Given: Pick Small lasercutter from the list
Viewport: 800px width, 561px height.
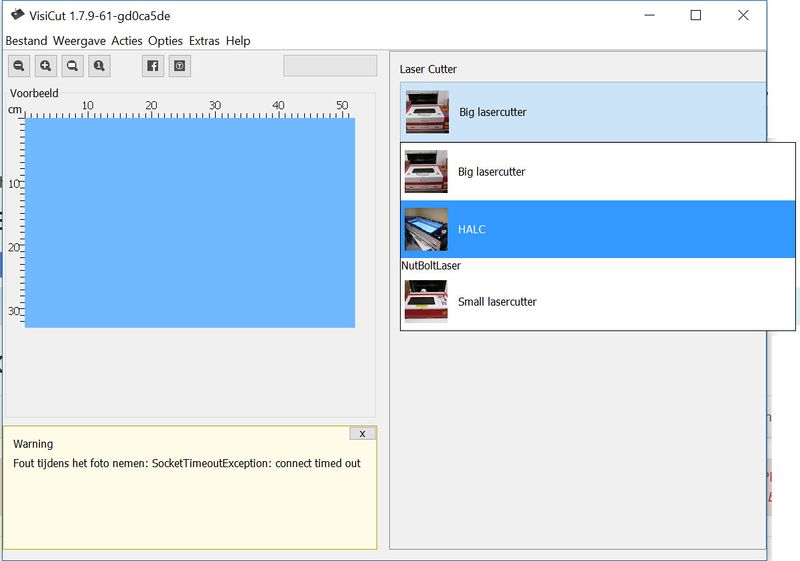Looking at the screenshot, I should [596, 301].
